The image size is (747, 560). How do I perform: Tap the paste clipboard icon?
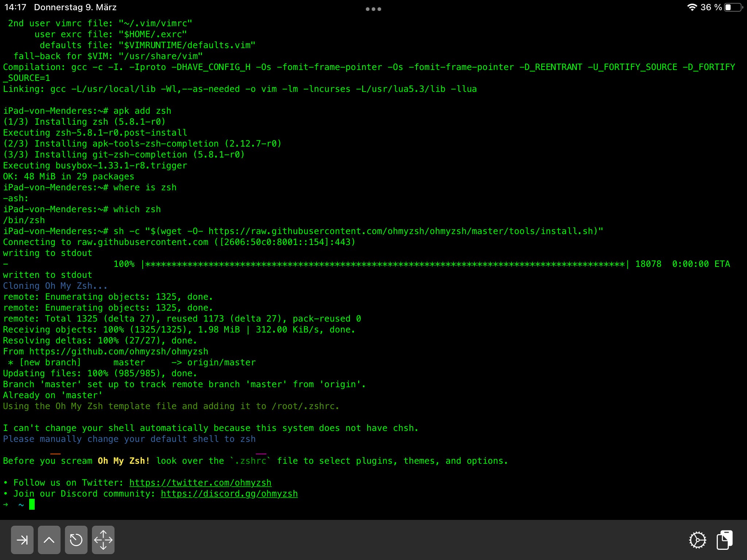click(x=725, y=540)
